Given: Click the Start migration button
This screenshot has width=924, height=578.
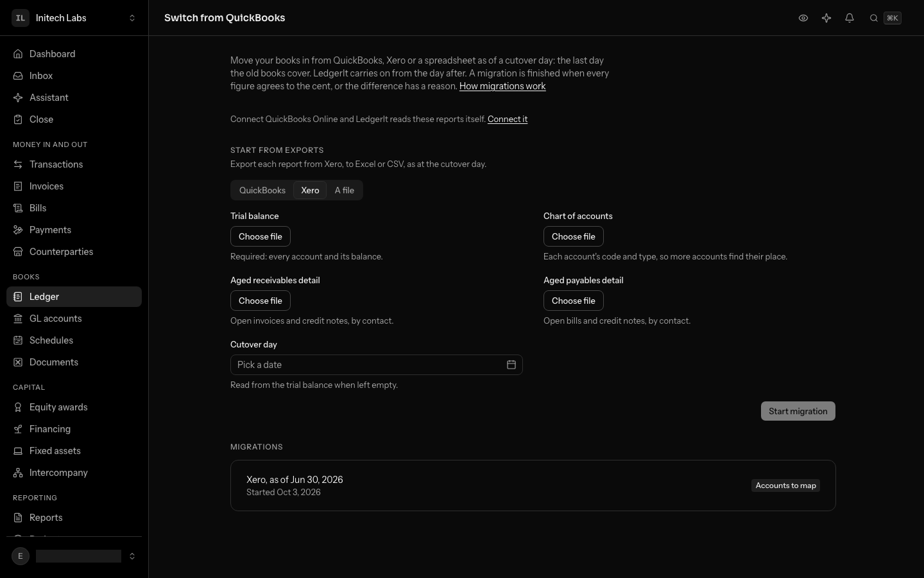Looking at the screenshot, I should click(x=798, y=411).
